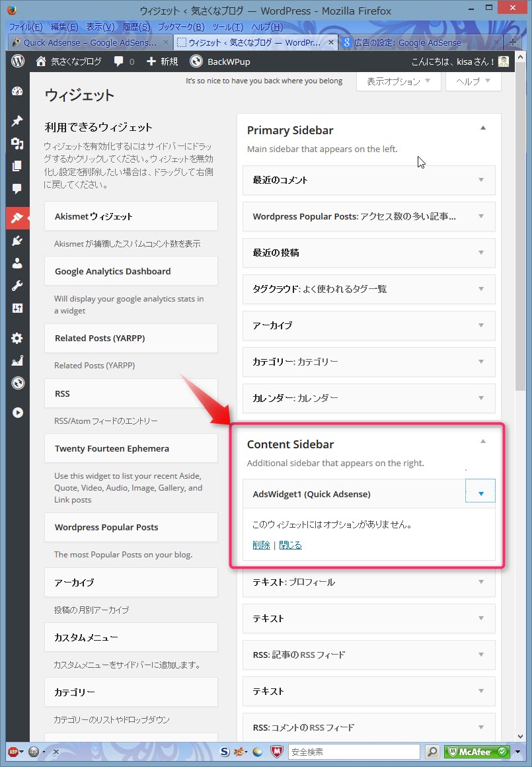
Task: Open user avatar next to kisaさん
Action: [x=504, y=61]
